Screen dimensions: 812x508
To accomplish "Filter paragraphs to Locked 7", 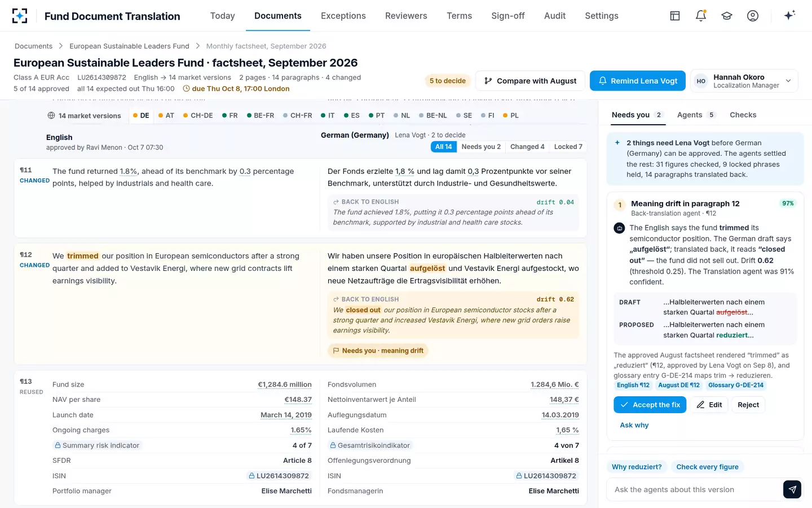I will 568,147.
